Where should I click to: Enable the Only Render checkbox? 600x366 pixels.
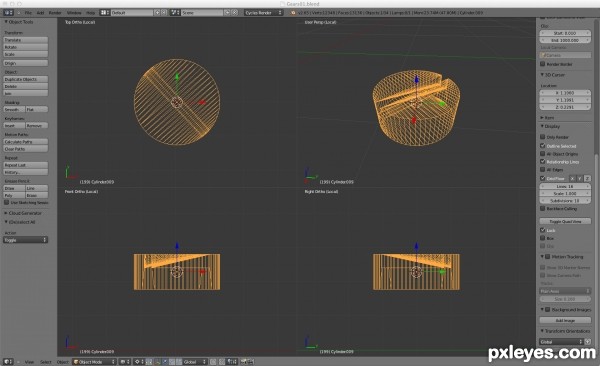[543, 137]
